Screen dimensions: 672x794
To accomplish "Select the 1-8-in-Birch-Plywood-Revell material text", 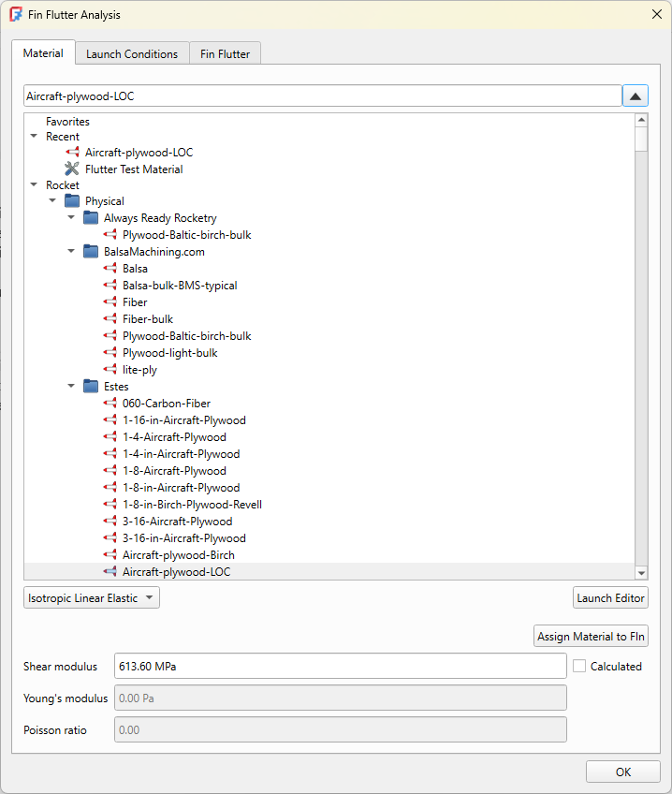I will [x=192, y=505].
